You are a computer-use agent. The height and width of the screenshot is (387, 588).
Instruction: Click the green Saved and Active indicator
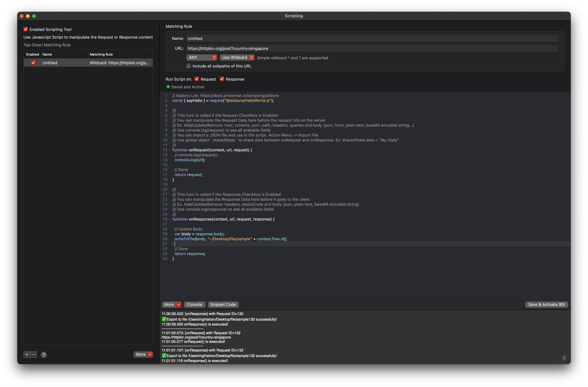(x=168, y=87)
